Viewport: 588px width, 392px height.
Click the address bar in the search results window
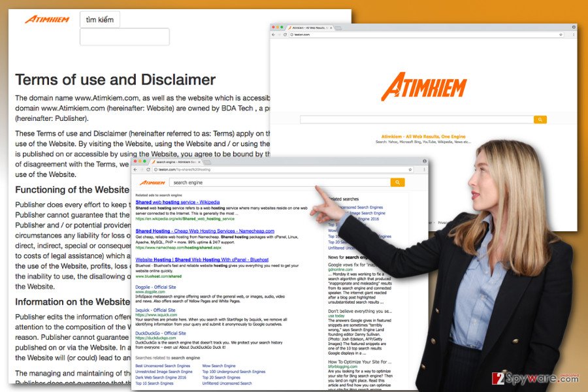click(x=283, y=170)
